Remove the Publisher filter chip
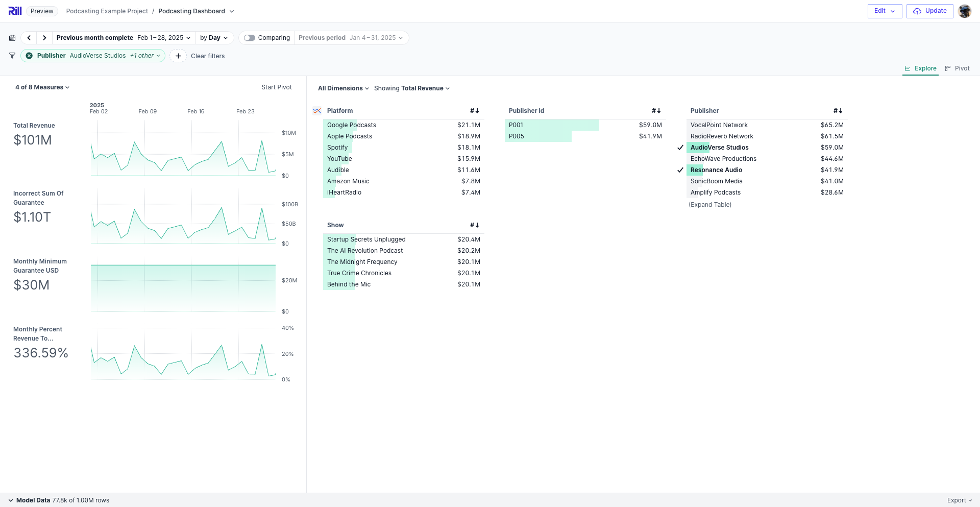Image resolution: width=980 pixels, height=507 pixels. tap(29, 56)
